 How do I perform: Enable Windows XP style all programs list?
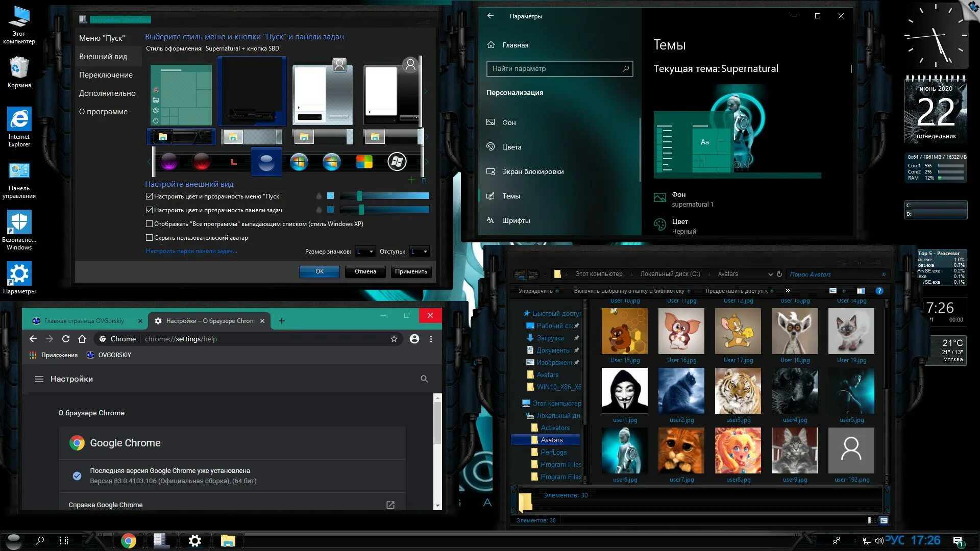click(150, 224)
